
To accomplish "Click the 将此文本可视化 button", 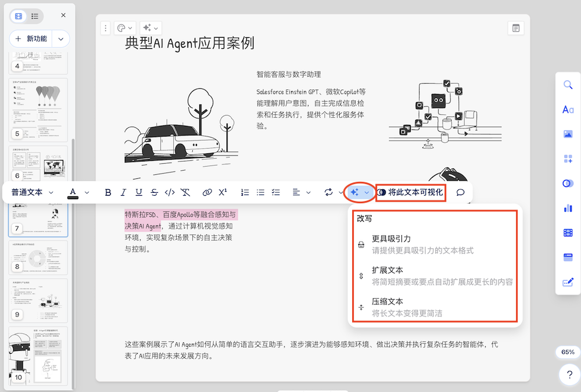I will pyautogui.click(x=411, y=192).
